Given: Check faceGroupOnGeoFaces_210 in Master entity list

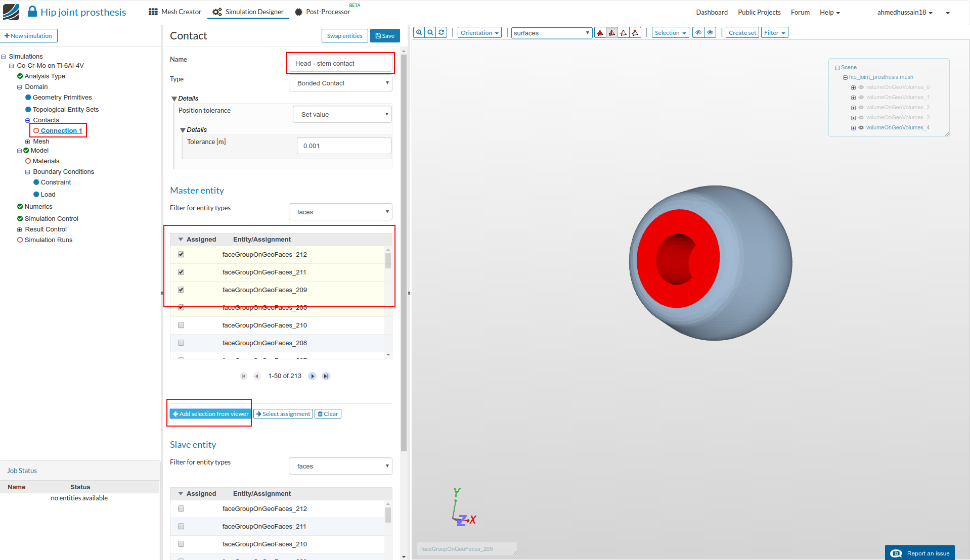Looking at the screenshot, I should point(181,325).
